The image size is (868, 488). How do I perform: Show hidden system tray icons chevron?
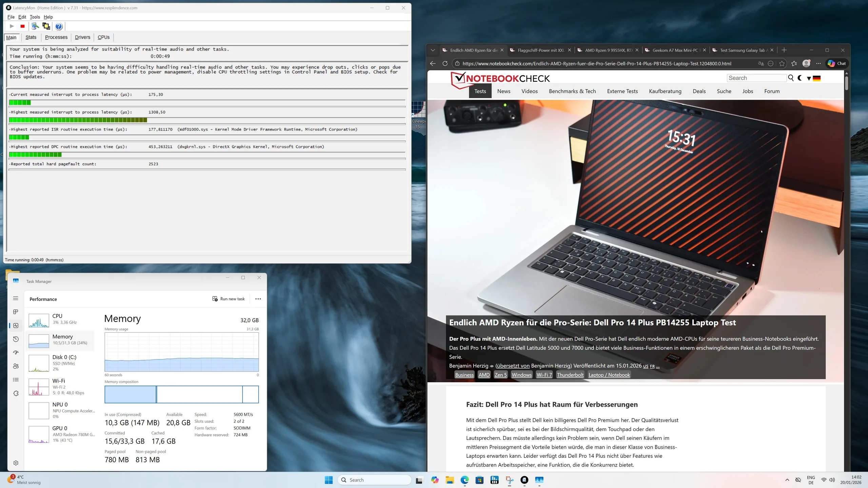[x=787, y=480]
